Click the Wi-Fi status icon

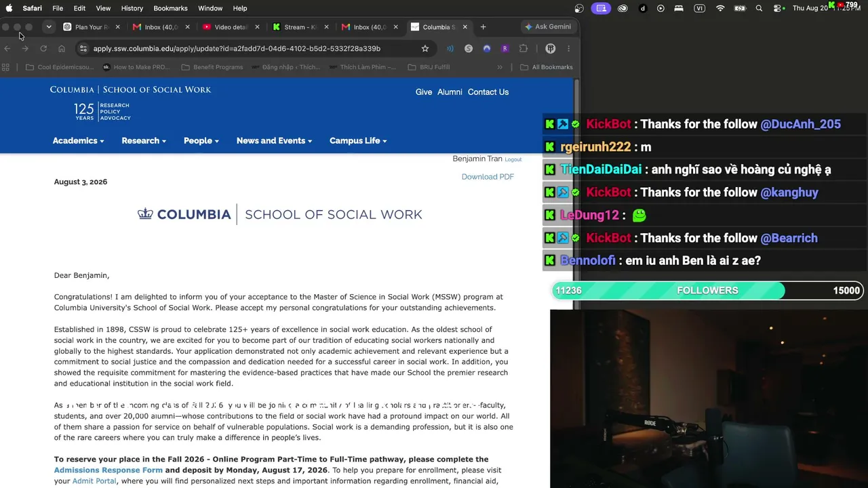(x=720, y=8)
